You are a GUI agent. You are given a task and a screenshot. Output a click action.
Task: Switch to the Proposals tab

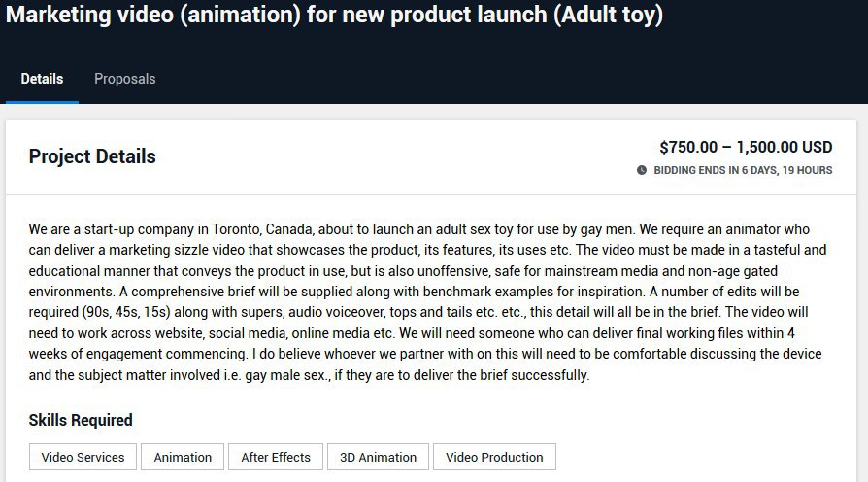pos(124,79)
